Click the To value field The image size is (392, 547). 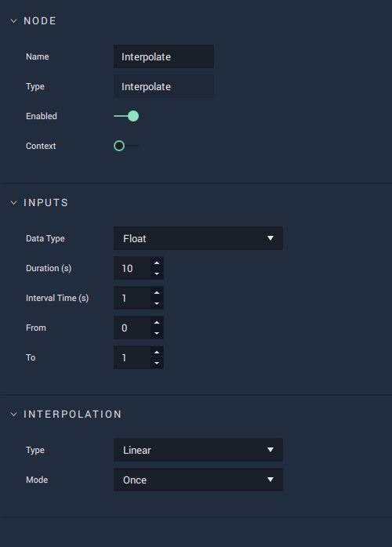132,357
